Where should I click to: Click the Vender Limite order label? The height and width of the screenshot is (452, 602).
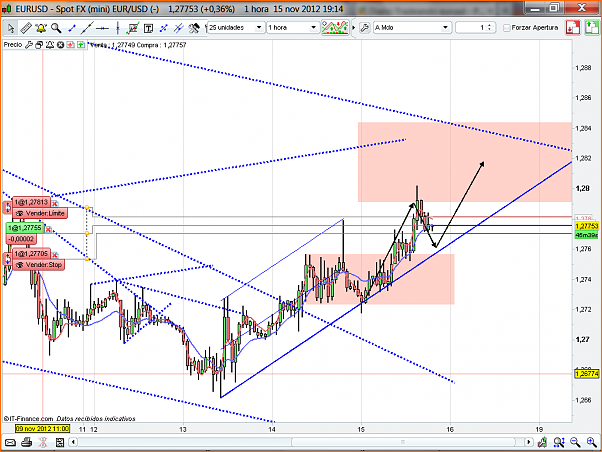41,213
